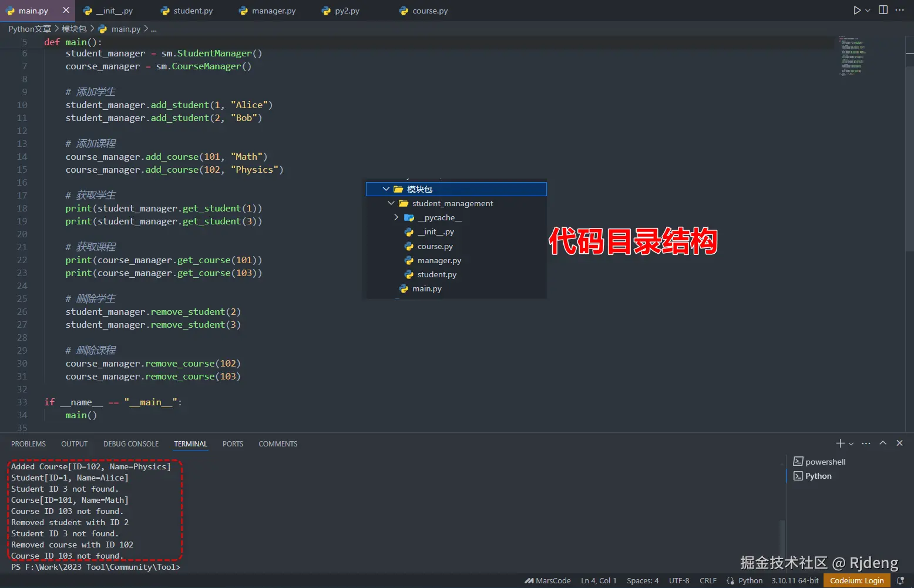Click in the terminal prompt line
914x588 pixels.
(x=96, y=567)
